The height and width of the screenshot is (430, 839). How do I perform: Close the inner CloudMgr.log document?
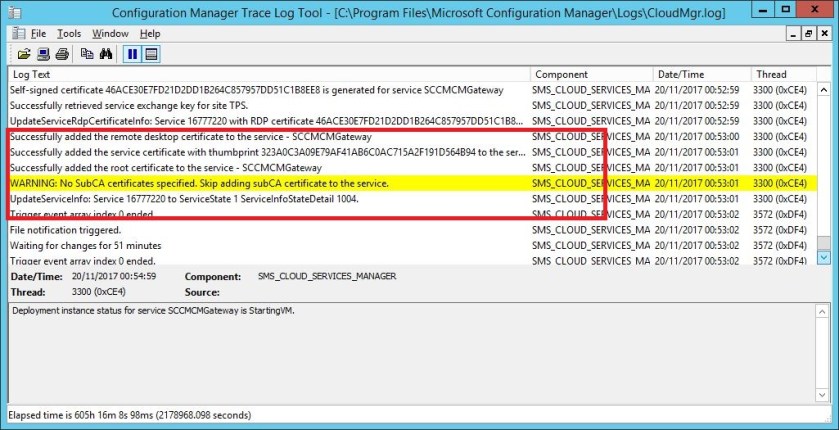(824, 34)
